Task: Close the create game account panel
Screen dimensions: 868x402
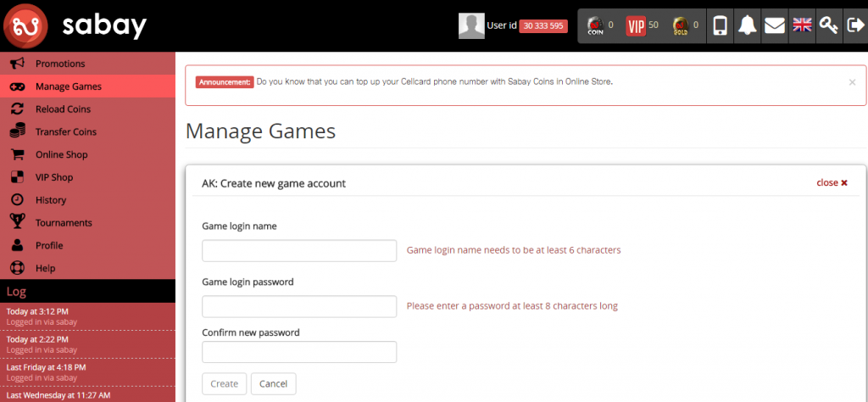Action: tap(832, 182)
